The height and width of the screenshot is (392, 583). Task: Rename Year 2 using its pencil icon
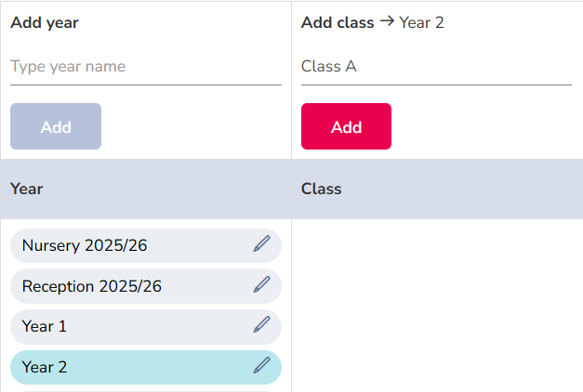pyautogui.click(x=262, y=366)
